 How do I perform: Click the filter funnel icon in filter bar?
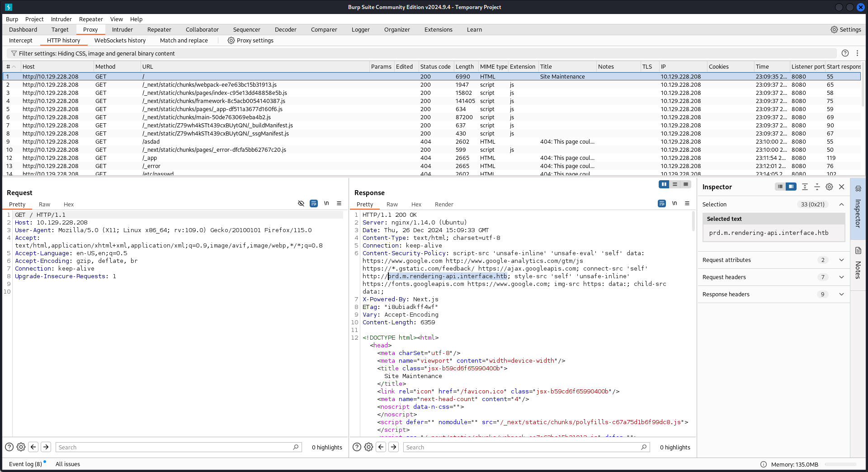coord(14,53)
